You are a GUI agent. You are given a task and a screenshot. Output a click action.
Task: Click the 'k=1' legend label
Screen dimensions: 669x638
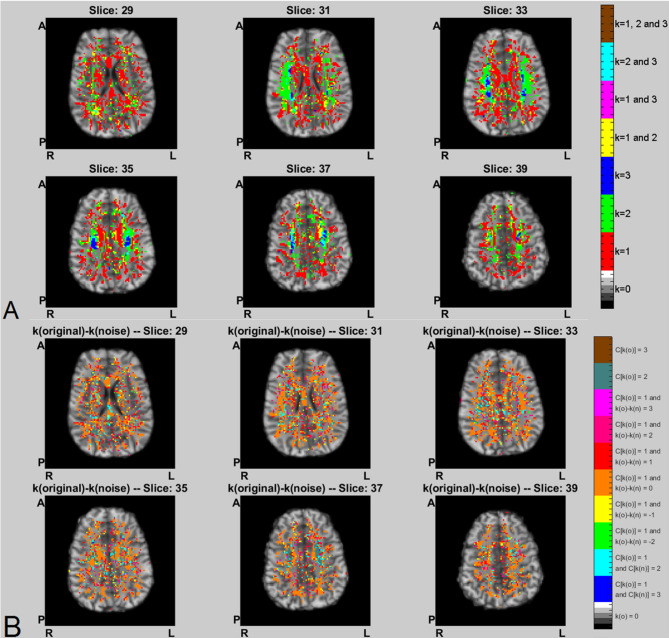[x=622, y=251]
